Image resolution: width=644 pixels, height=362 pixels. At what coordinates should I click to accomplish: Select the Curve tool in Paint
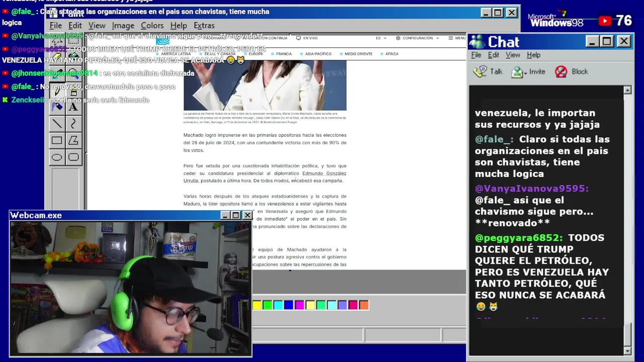73,124
